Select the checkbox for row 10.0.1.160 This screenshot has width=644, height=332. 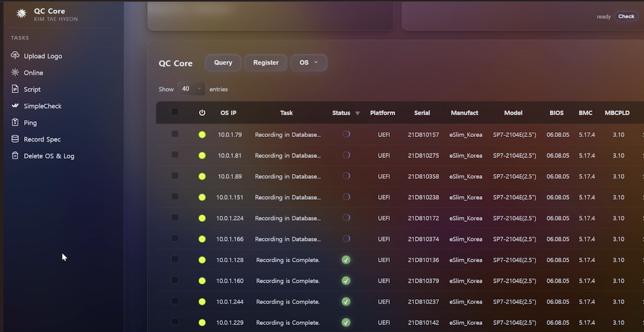tap(174, 280)
